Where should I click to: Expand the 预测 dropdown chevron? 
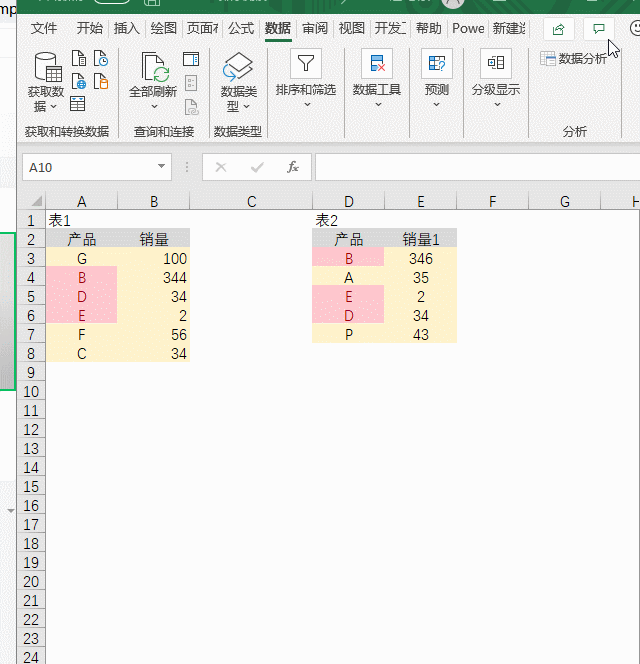point(436,105)
